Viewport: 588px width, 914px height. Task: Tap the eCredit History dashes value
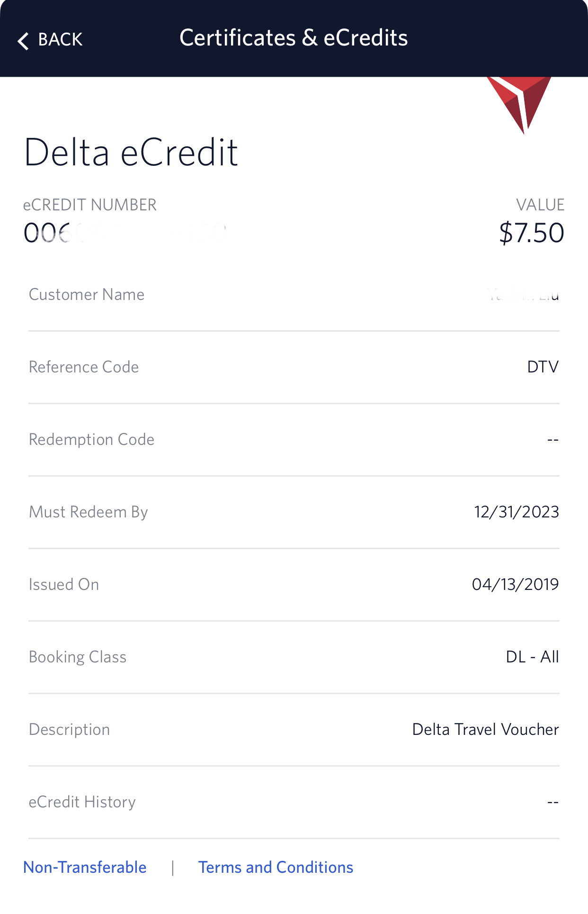552,803
